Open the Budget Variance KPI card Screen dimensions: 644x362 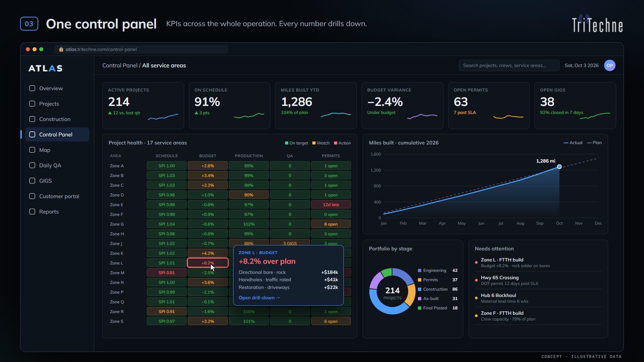coord(402,106)
